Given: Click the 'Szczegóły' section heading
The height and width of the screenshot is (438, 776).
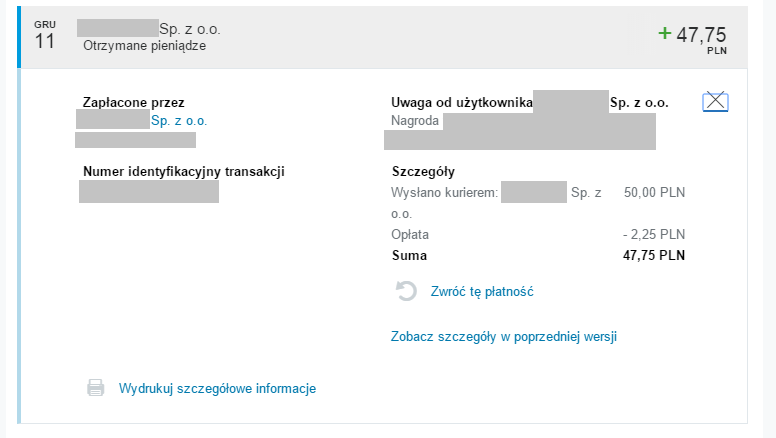Looking at the screenshot, I should [423, 171].
